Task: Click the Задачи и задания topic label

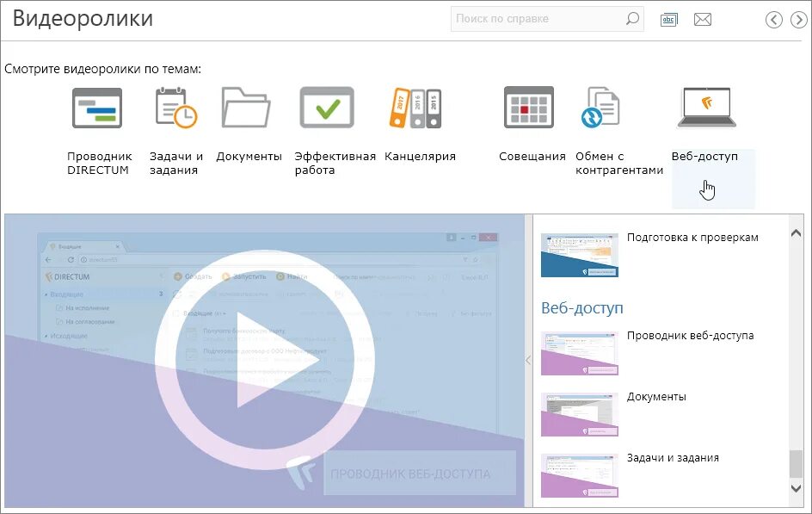Action: pos(176,164)
